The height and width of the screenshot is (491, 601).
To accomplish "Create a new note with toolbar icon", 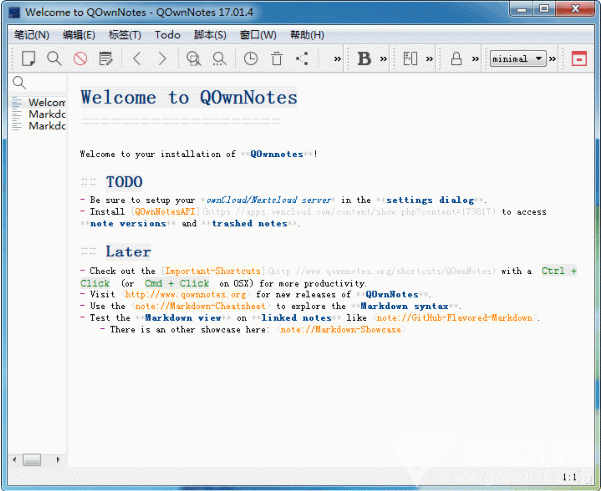I will pos(29,59).
